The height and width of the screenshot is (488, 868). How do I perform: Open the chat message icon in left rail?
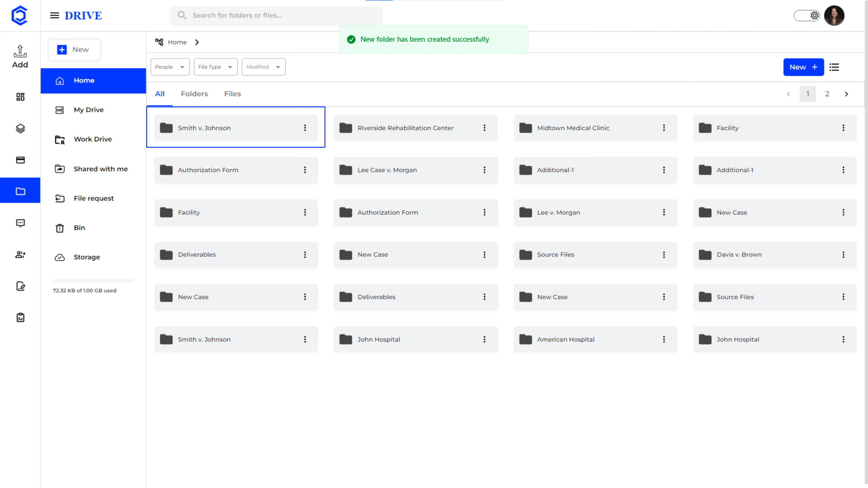tap(20, 223)
